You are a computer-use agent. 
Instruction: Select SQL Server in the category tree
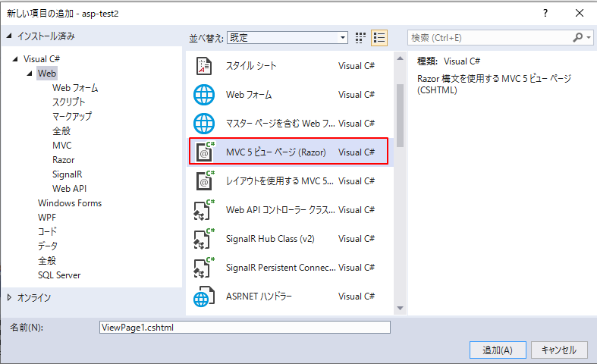59,275
